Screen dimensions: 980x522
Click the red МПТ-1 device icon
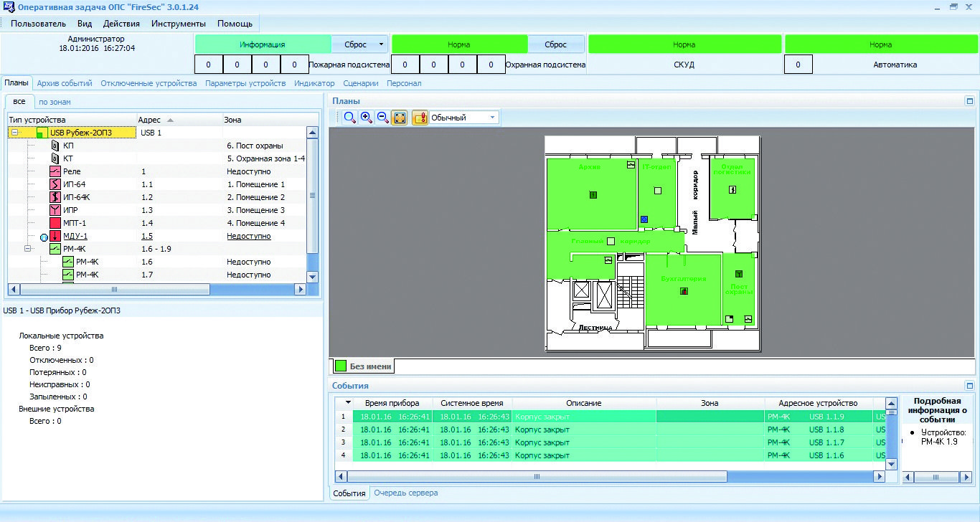[55, 223]
